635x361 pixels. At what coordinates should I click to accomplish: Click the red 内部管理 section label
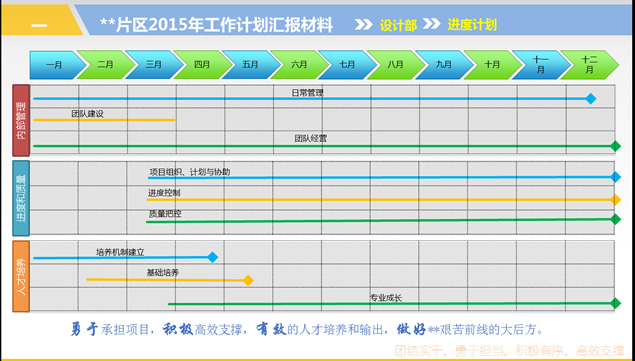(x=21, y=120)
